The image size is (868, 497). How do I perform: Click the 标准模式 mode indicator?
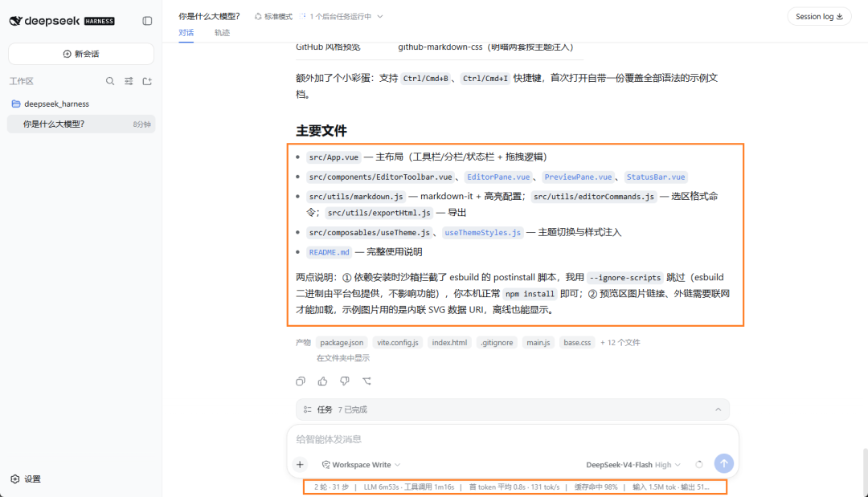[273, 17]
